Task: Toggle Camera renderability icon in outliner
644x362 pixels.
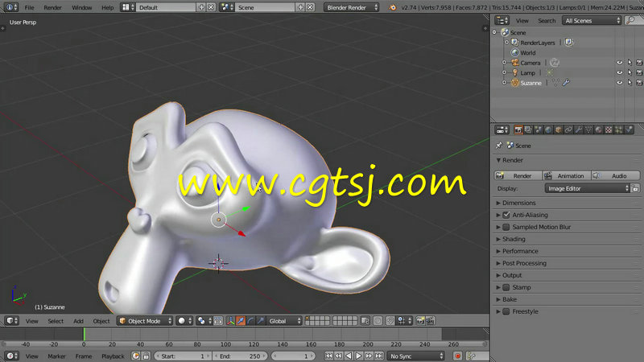Action: [x=639, y=63]
